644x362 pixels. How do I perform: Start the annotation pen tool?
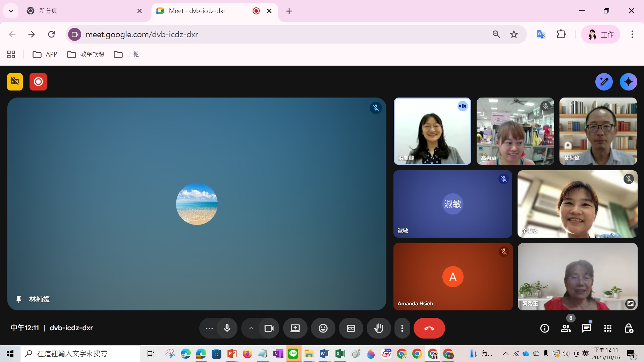[604, 81]
